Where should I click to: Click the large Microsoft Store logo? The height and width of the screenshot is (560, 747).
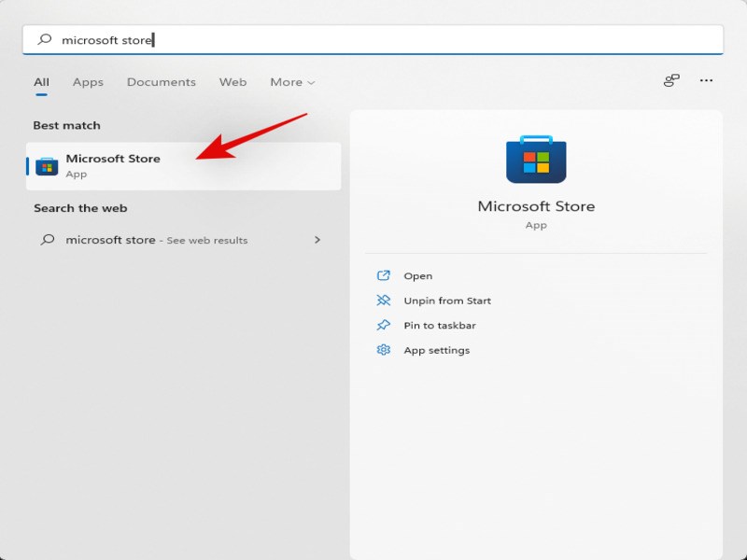tap(536, 159)
